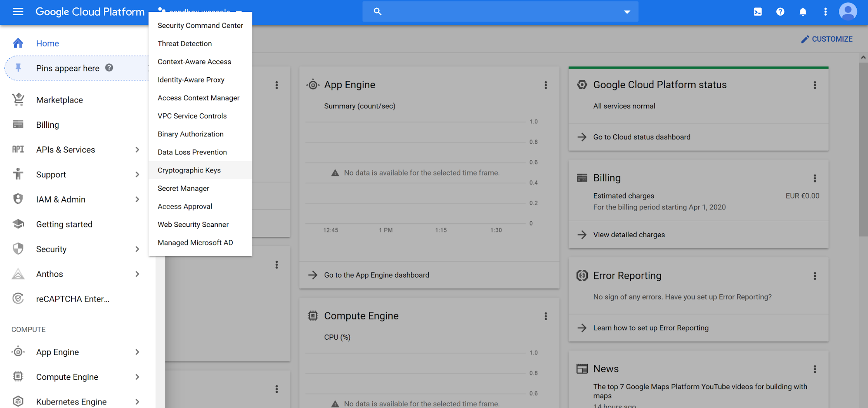Image resolution: width=868 pixels, height=408 pixels.
Task: Click the App Engine sidebar icon
Action: (x=18, y=352)
